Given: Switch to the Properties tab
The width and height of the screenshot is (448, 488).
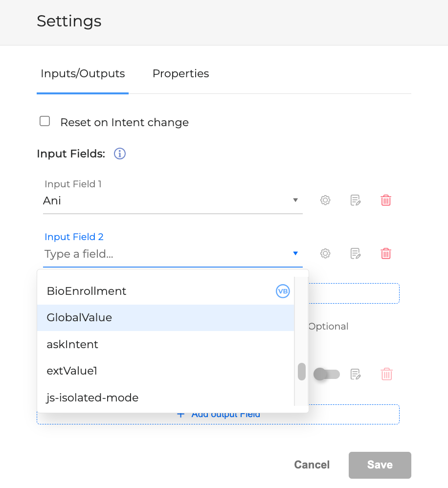Looking at the screenshot, I should pyautogui.click(x=180, y=74).
